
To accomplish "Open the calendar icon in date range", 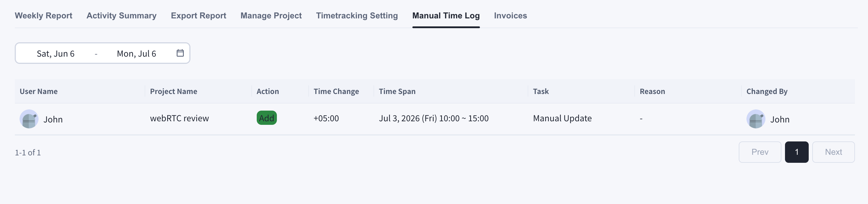I will (180, 53).
